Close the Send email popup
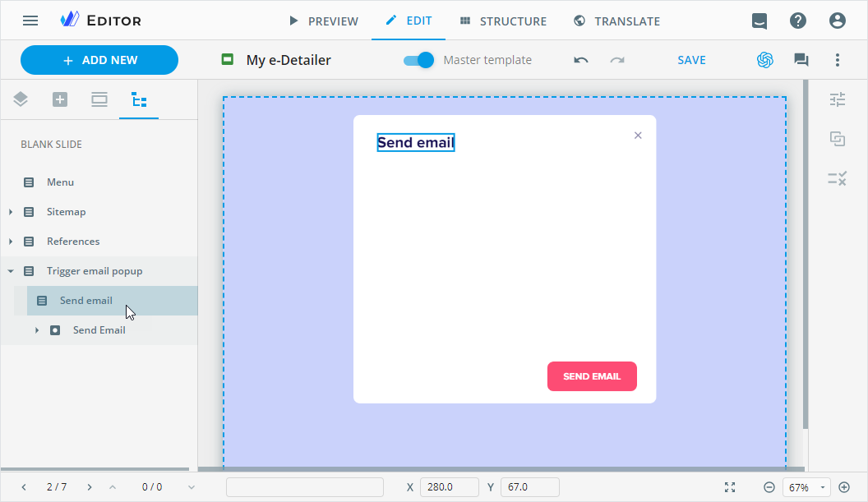The height and width of the screenshot is (502, 868). point(638,136)
